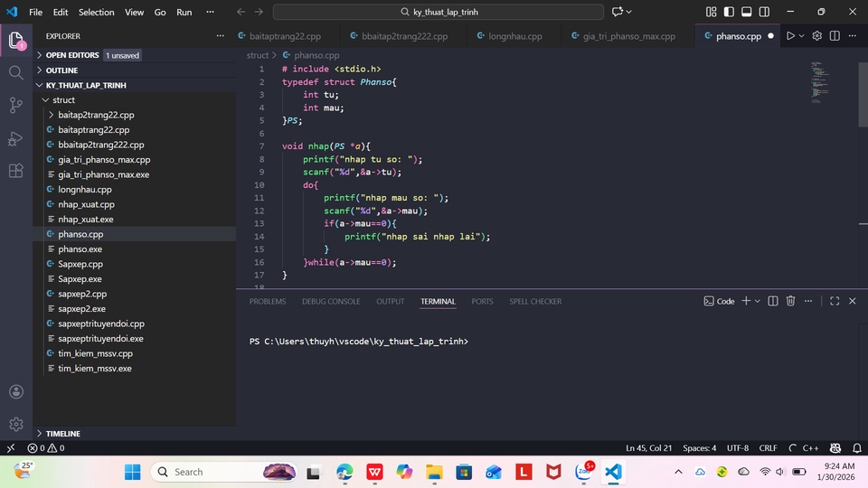Kill terminal with the trash icon
Viewport: 868px width, 488px height.
pyautogui.click(x=790, y=301)
